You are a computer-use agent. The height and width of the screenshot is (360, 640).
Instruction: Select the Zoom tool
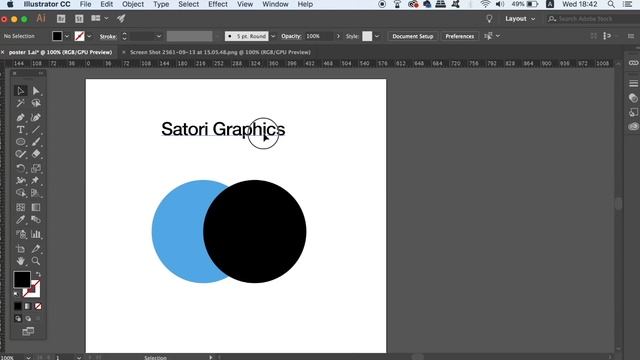coord(36,261)
